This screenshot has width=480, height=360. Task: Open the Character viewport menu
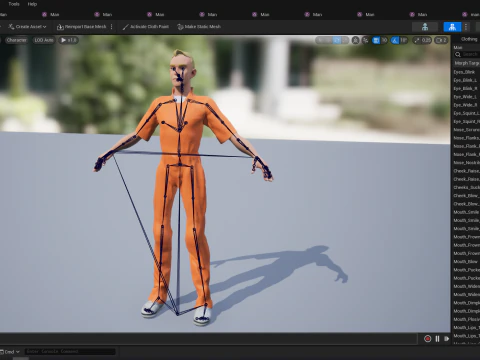click(16, 40)
